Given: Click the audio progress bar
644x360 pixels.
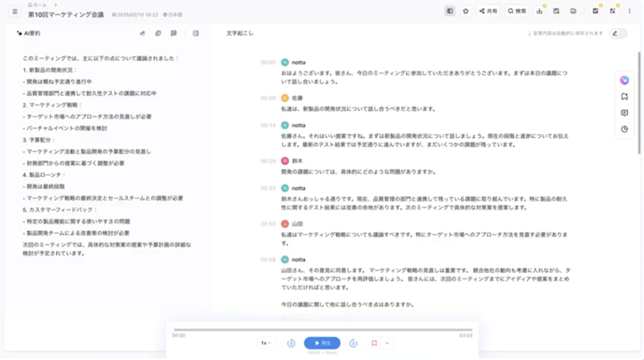Looking at the screenshot, I should [323, 330].
